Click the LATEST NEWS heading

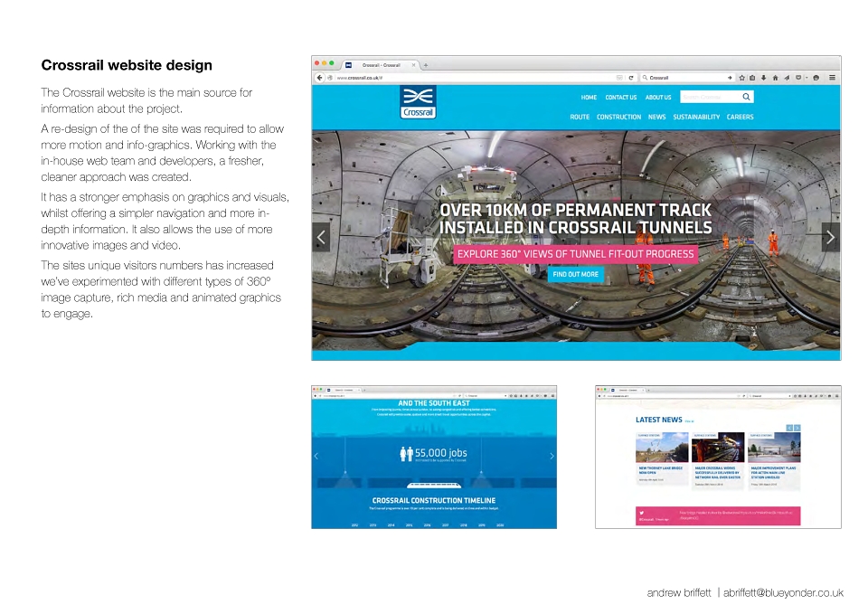click(659, 420)
